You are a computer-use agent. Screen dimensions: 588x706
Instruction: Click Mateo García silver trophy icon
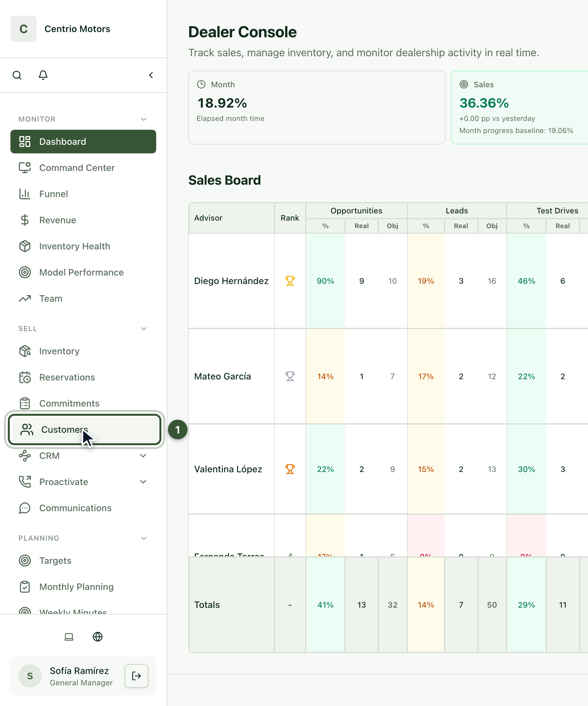tap(290, 376)
